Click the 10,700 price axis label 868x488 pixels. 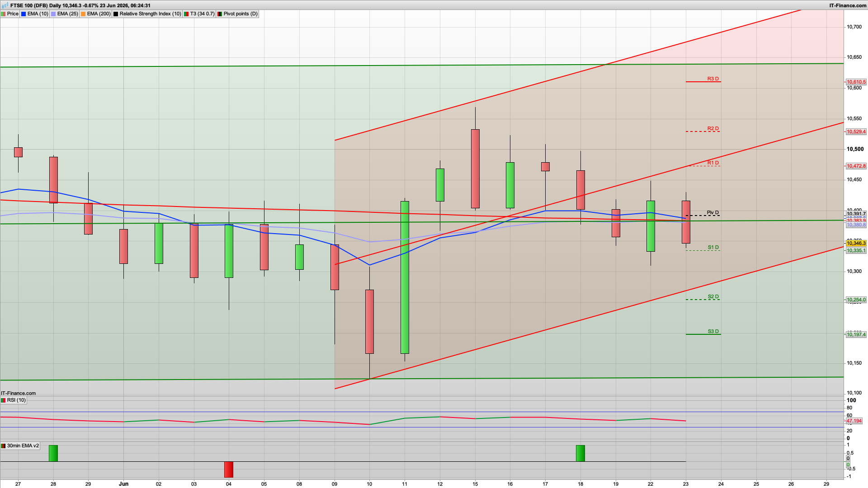coord(854,27)
